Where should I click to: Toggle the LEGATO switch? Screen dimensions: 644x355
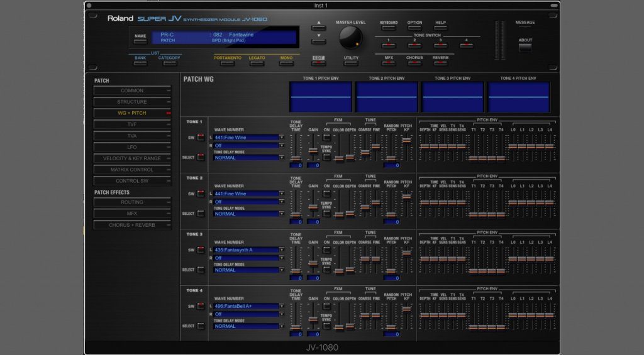coord(257,63)
